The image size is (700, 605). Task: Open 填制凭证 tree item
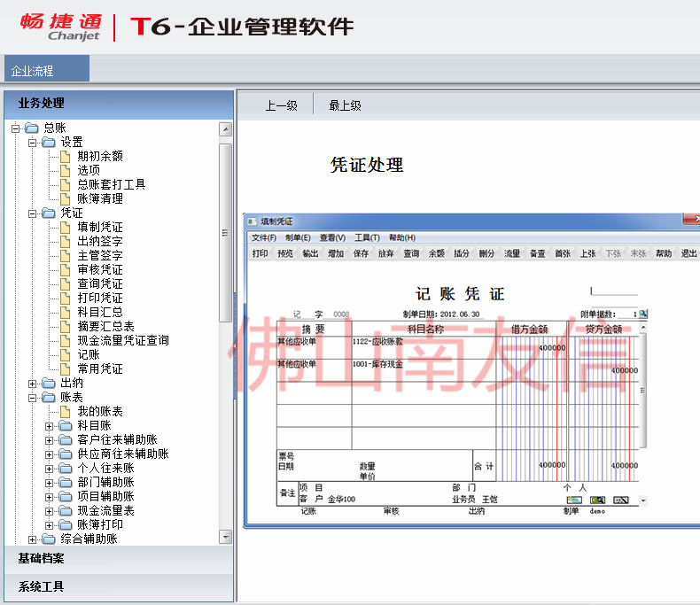100,227
